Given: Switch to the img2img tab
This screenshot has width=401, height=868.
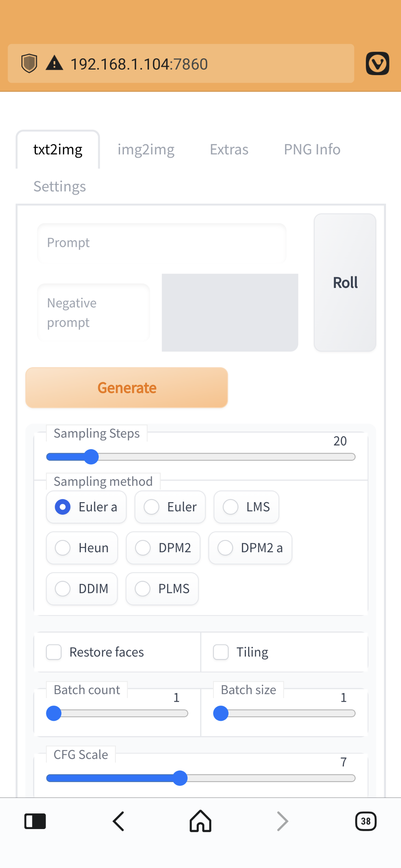Looking at the screenshot, I should click(x=146, y=149).
